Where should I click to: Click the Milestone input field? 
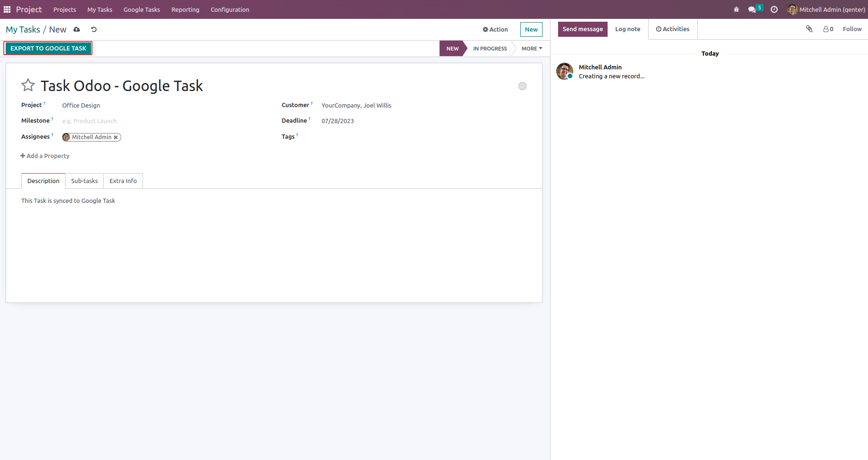coord(165,121)
